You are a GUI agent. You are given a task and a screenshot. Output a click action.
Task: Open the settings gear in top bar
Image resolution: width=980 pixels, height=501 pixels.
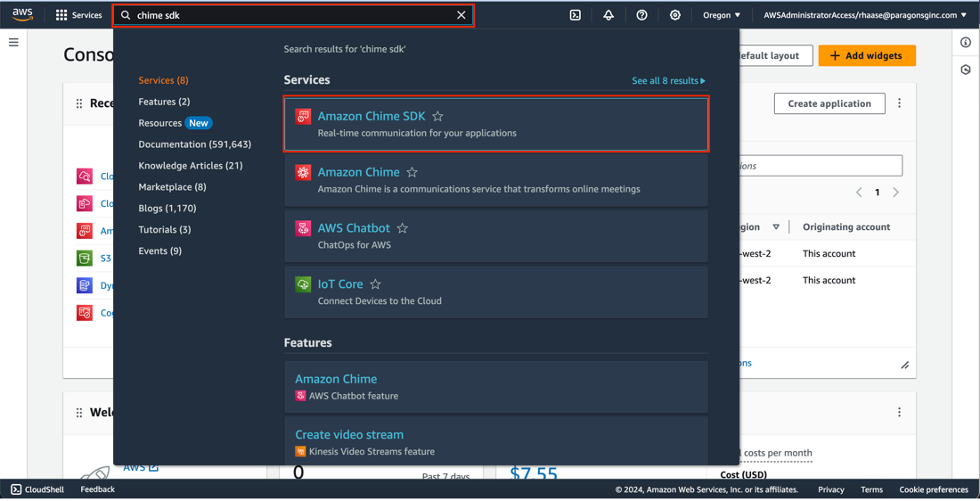(x=675, y=15)
